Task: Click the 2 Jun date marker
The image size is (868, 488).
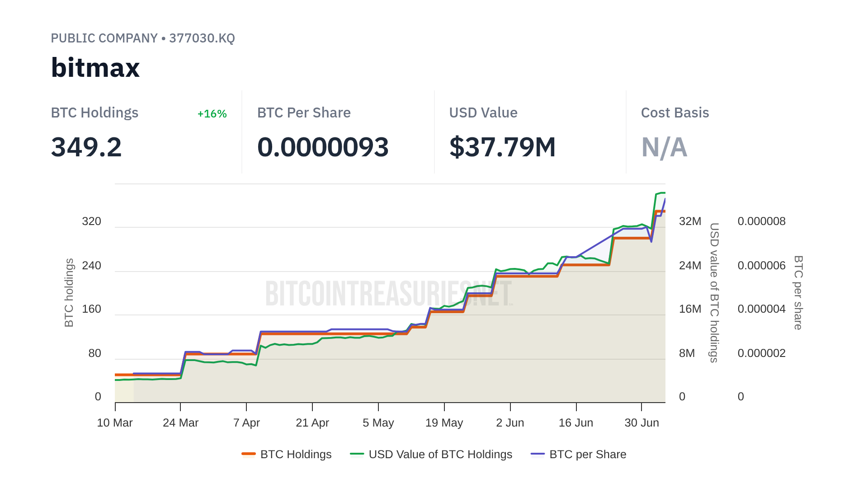Action: point(510,423)
